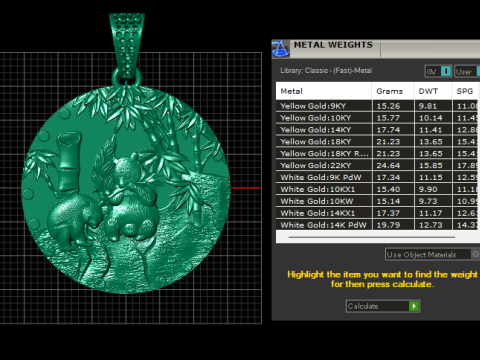Click the 15.77 grams value
Screen dimensions: 480x360
click(388, 118)
